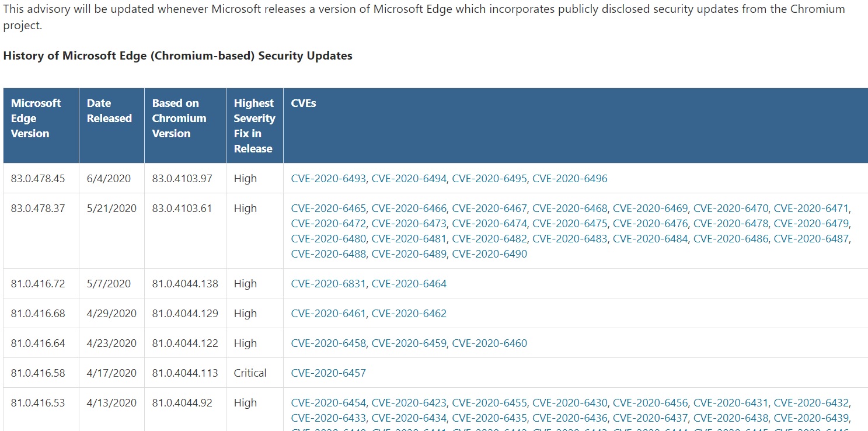Open the CVE-2020-6488 link

[329, 254]
